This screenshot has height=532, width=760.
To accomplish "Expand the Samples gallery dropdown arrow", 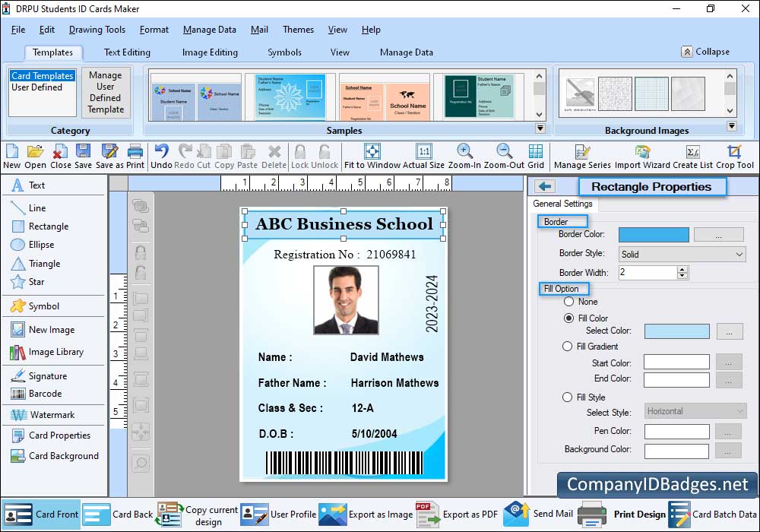I will tap(540, 128).
